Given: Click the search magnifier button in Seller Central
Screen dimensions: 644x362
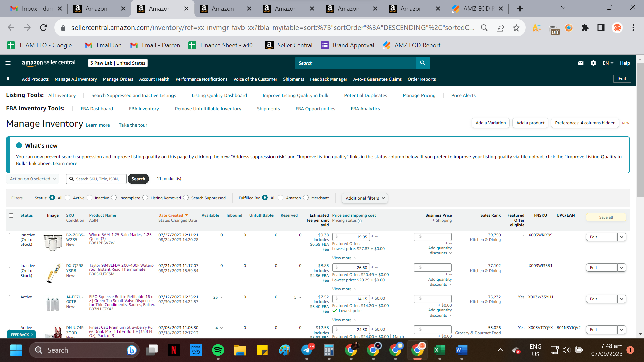Looking at the screenshot, I should tap(423, 63).
